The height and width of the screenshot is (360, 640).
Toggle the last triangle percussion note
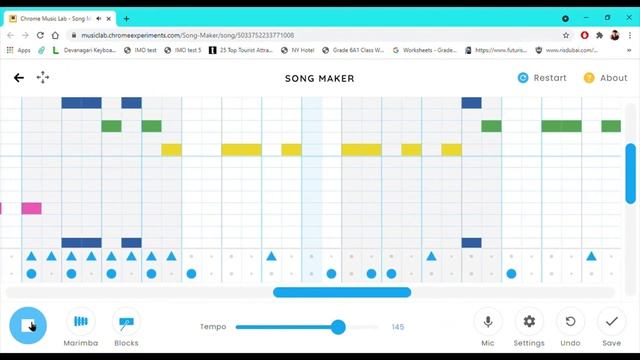coord(591,256)
